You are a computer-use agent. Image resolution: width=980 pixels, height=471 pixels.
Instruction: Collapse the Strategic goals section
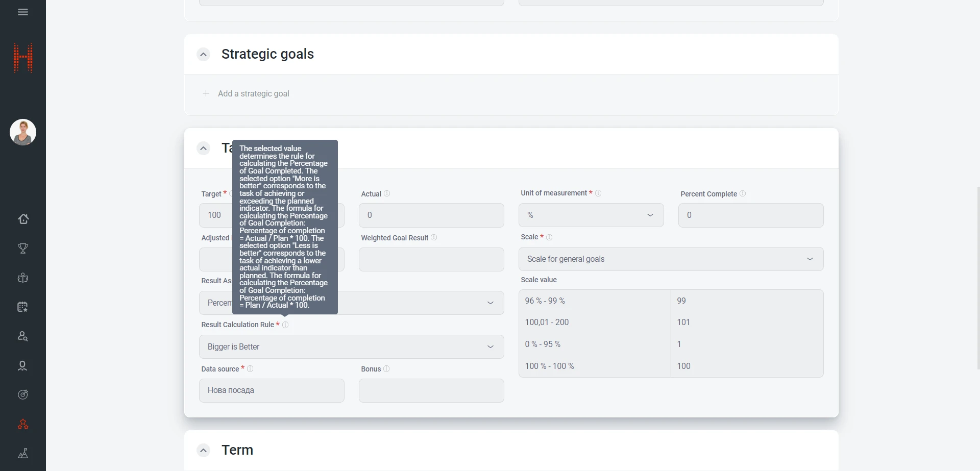pos(204,55)
